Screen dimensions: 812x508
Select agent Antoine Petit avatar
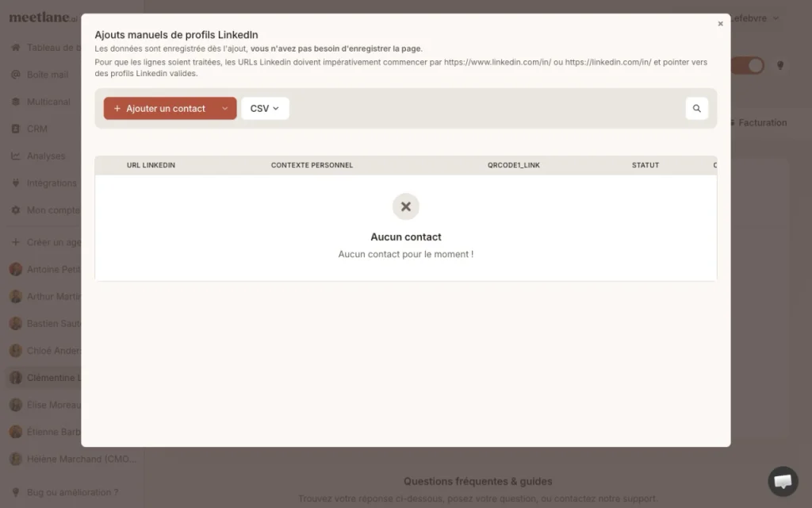(x=16, y=269)
